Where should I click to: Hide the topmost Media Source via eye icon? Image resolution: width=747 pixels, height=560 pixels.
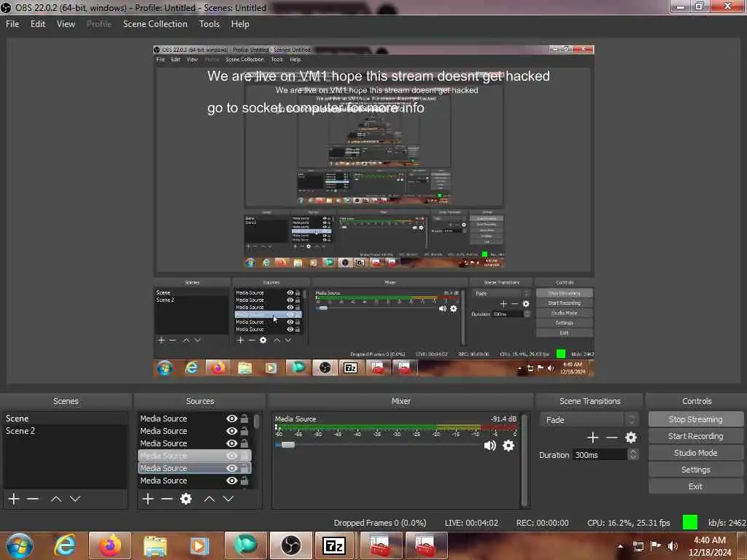231,419
